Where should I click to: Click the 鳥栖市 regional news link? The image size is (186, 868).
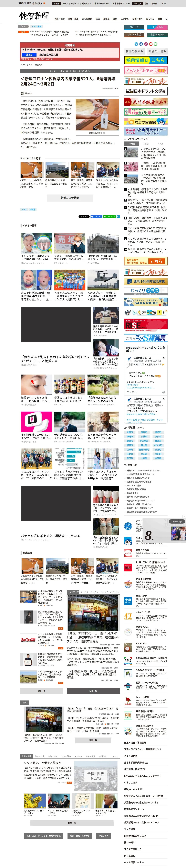tap(158, 432)
